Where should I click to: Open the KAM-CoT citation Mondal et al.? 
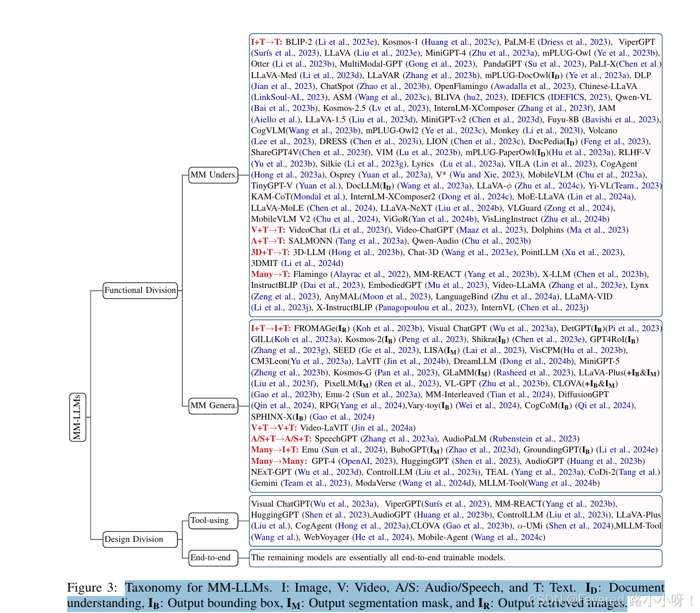point(319,197)
